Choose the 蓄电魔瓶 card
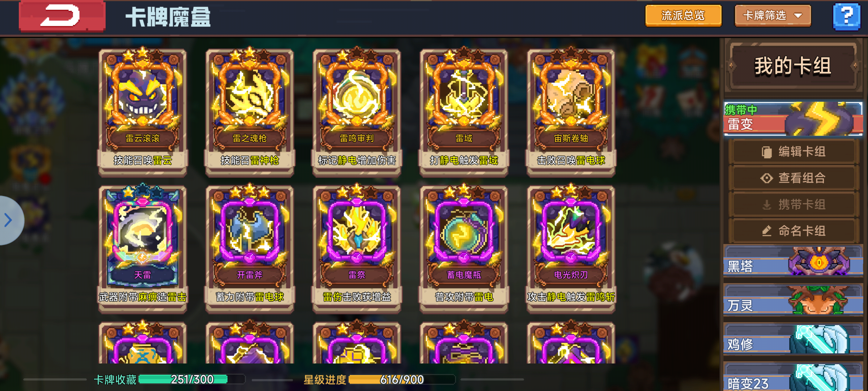The width and height of the screenshot is (868, 391). pos(464,248)
